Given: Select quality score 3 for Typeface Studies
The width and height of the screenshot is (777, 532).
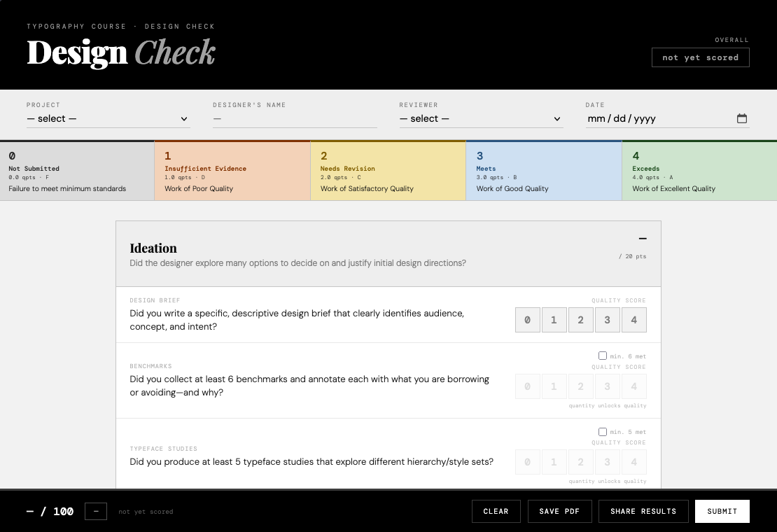Looking at the screenshot, I should [x=607, y=462].
